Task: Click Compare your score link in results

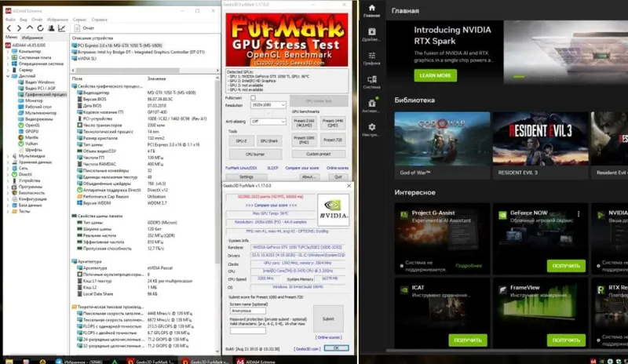Action: [271, 205]
